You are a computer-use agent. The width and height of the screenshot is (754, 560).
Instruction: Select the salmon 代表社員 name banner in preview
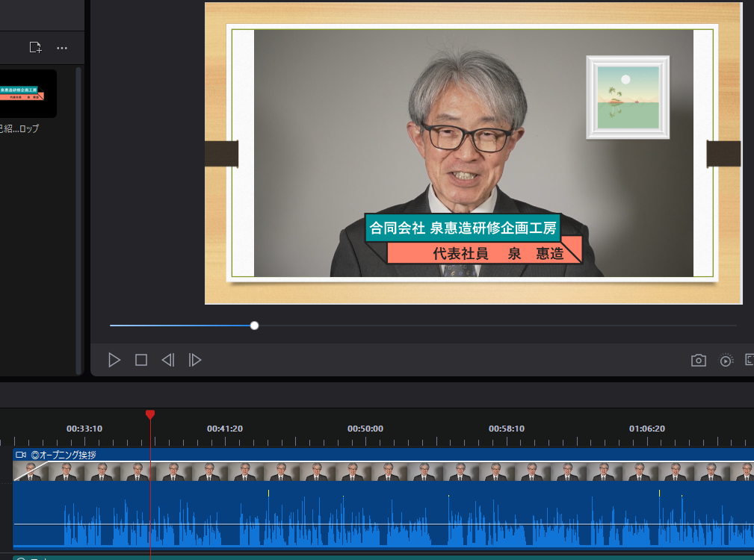tap(486, 253)
